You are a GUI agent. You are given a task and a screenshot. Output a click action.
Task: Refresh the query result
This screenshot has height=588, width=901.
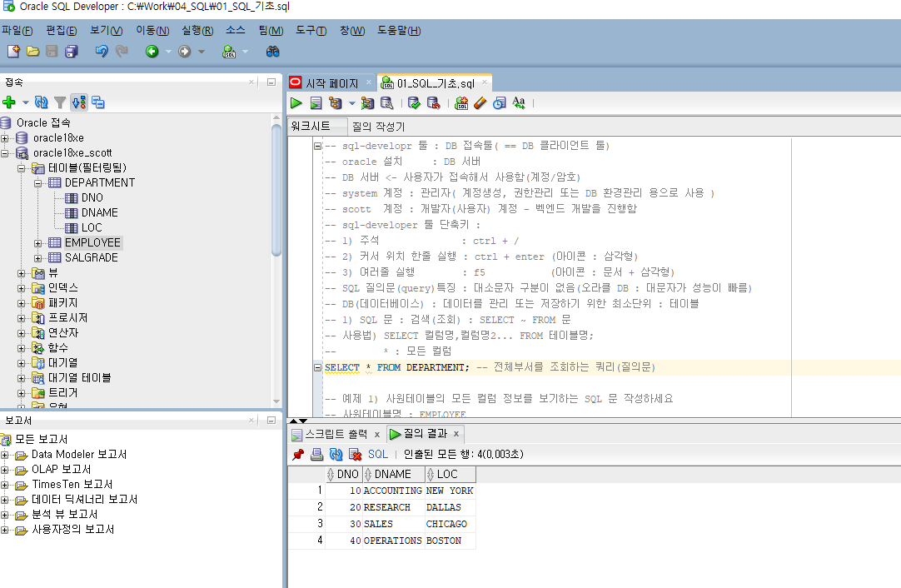tap(336, 454)
